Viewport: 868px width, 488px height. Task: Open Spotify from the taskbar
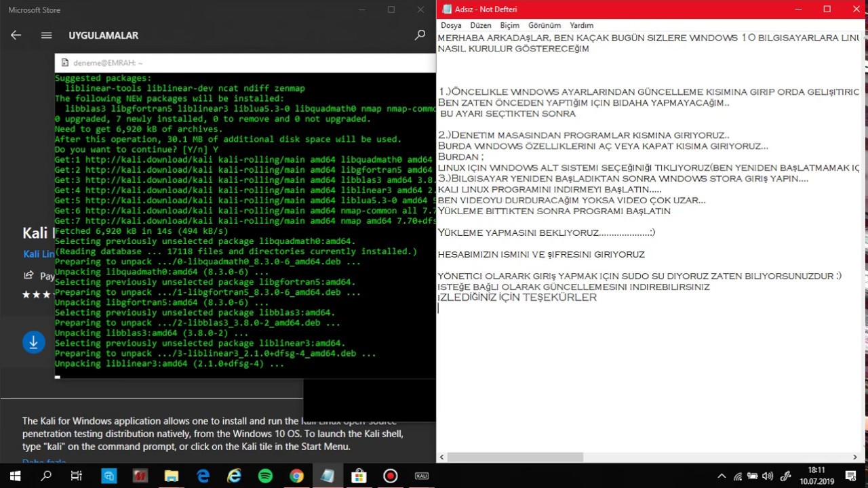265,476
